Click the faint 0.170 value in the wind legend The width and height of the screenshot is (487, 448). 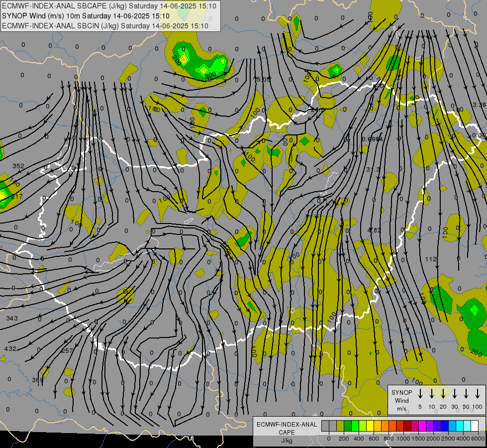pyautogui.click(x=465, y=410)
